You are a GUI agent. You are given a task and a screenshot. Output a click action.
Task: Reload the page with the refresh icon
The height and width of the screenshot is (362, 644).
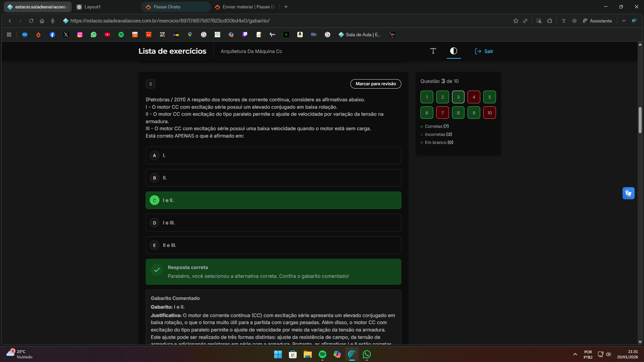(x=31, y=21)
